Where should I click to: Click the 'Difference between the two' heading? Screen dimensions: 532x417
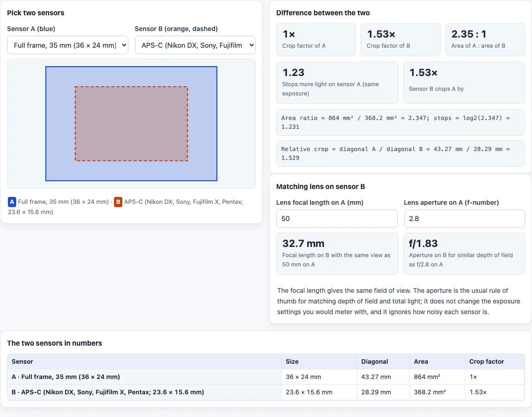click(323, 13)
